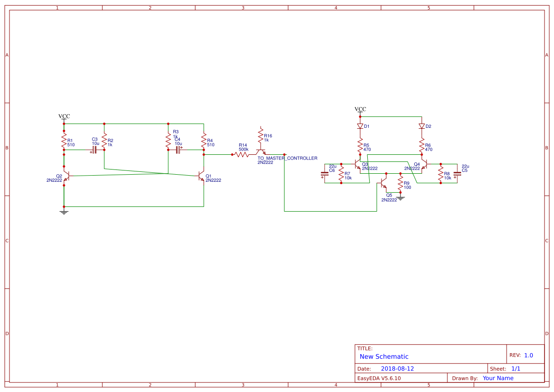The height and width of the screenshot is (392, 554).
Task: Click the diode D1 symbol
Action: point(360,126)
